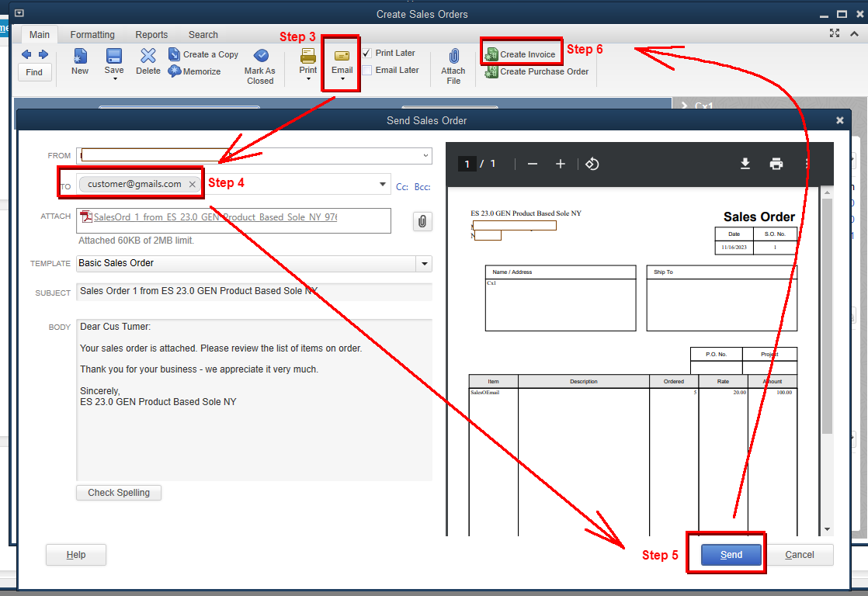
Task: Click the Send button
Action: (x=729, y=554)
